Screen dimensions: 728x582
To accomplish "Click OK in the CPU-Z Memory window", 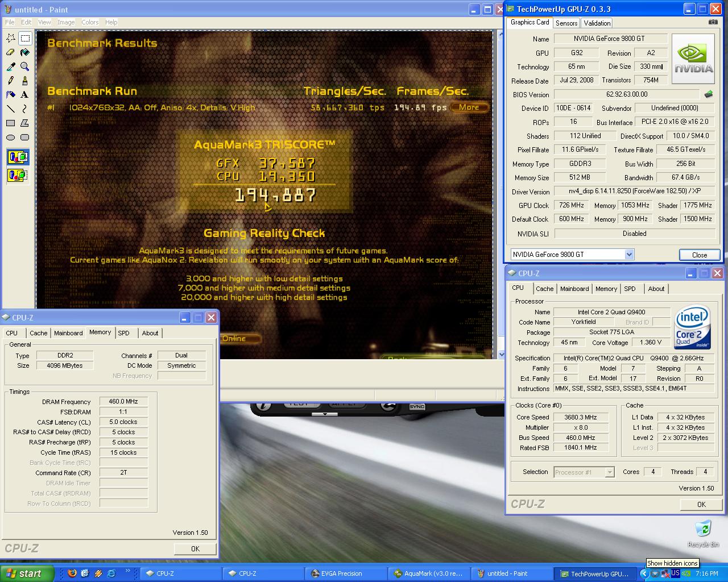I will coord(195,548).
